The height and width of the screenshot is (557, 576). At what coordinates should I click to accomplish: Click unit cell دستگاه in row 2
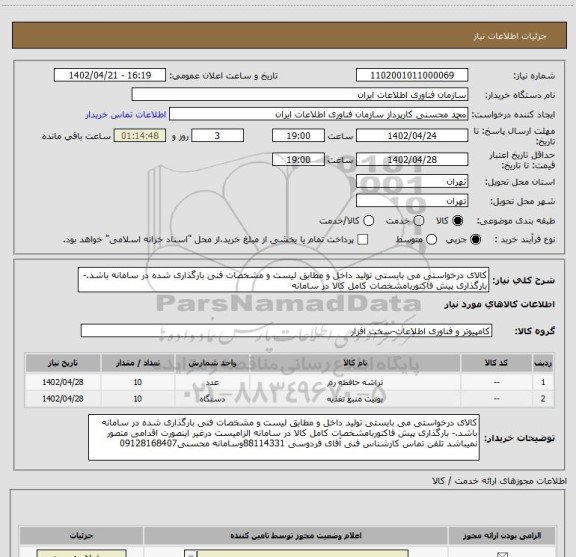tap(212, 399)
